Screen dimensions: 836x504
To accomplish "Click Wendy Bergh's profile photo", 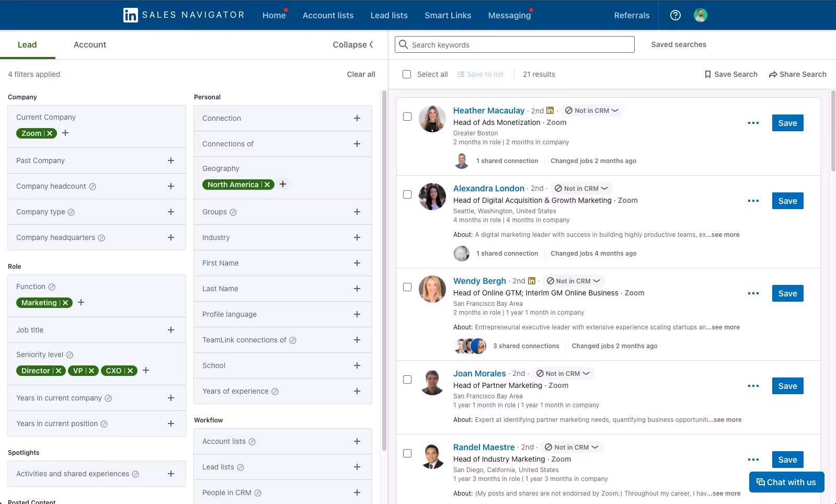I will coord(432,289).
